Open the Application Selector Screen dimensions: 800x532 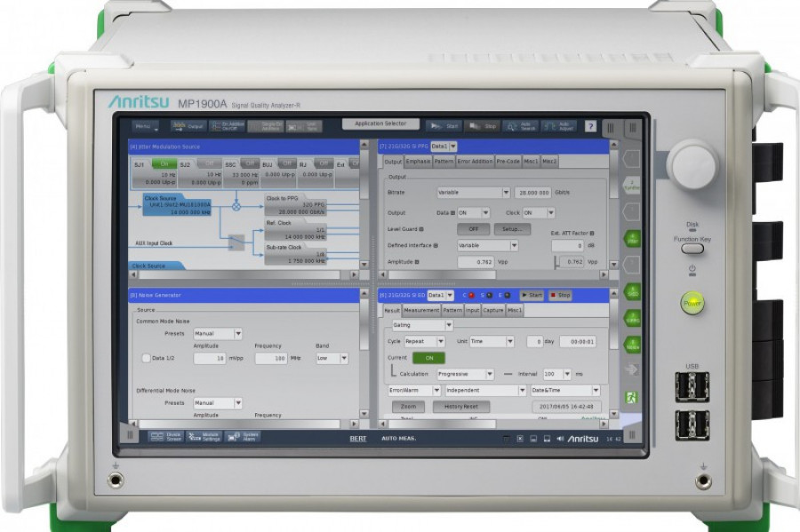click(x=380, y=123)
